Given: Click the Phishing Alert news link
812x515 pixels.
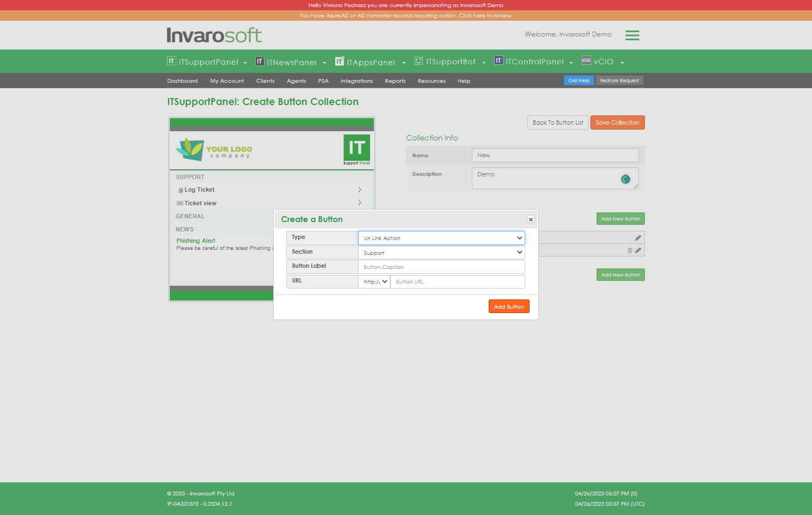Looking at the screenshot, I should click(195, 241).
